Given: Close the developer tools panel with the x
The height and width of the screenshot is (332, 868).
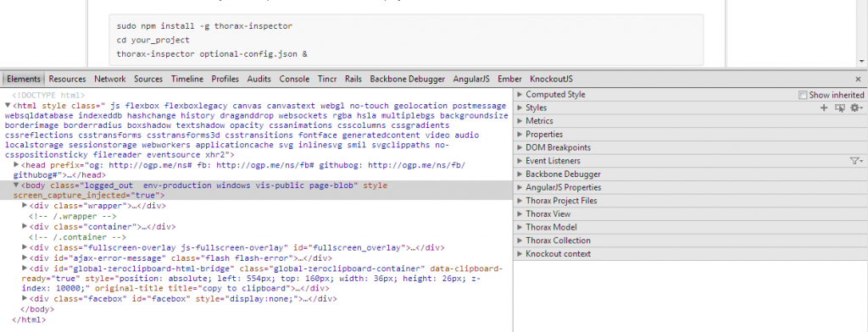Looking at the screenshot, I should pyautogui.click(x=858, y=80).
